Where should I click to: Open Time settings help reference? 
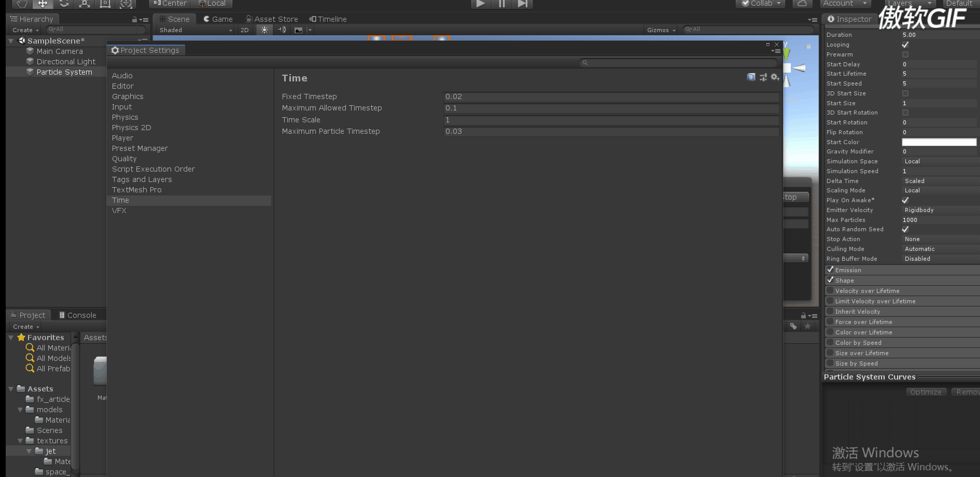(x=751, y=77)
